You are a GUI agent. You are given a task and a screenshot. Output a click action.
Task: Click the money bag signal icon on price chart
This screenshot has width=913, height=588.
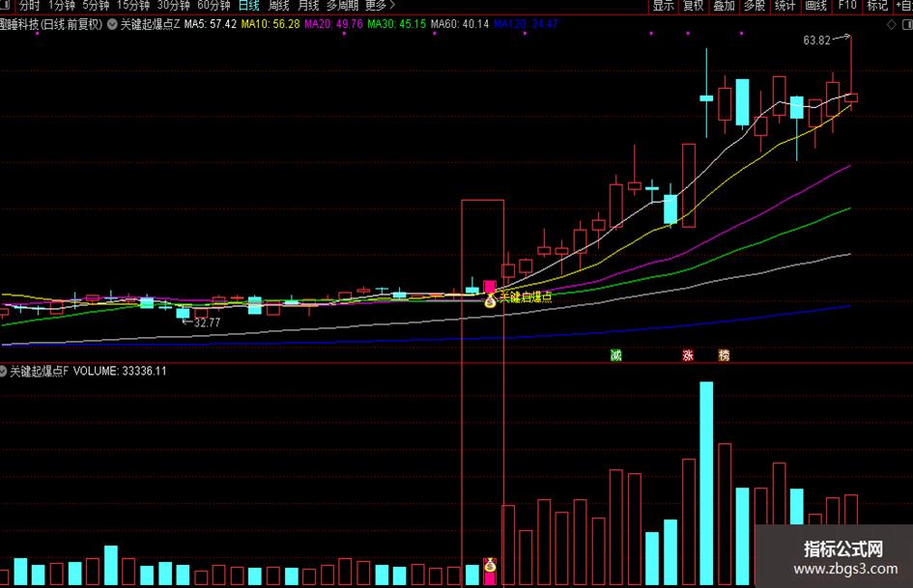[x=490, y=300]
